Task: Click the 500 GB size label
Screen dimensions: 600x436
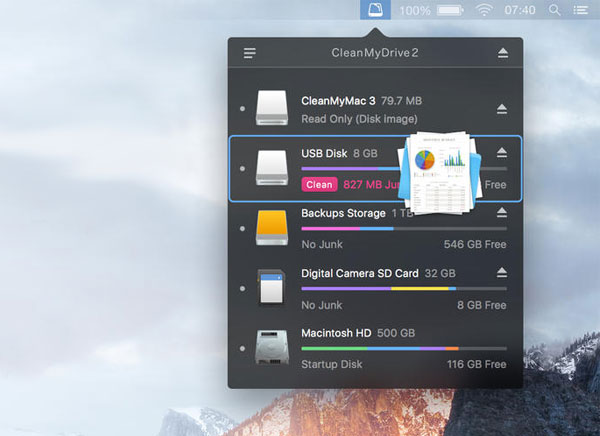Action: (x=396, y=333)
